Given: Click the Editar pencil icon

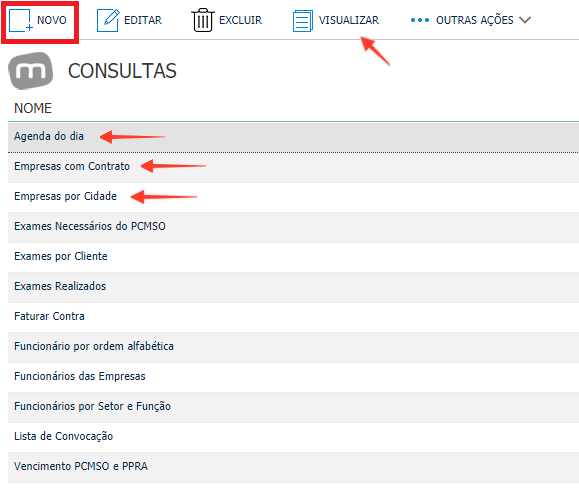Looking at the screenshot, I should pyautogui.click(x=108, y=20).
